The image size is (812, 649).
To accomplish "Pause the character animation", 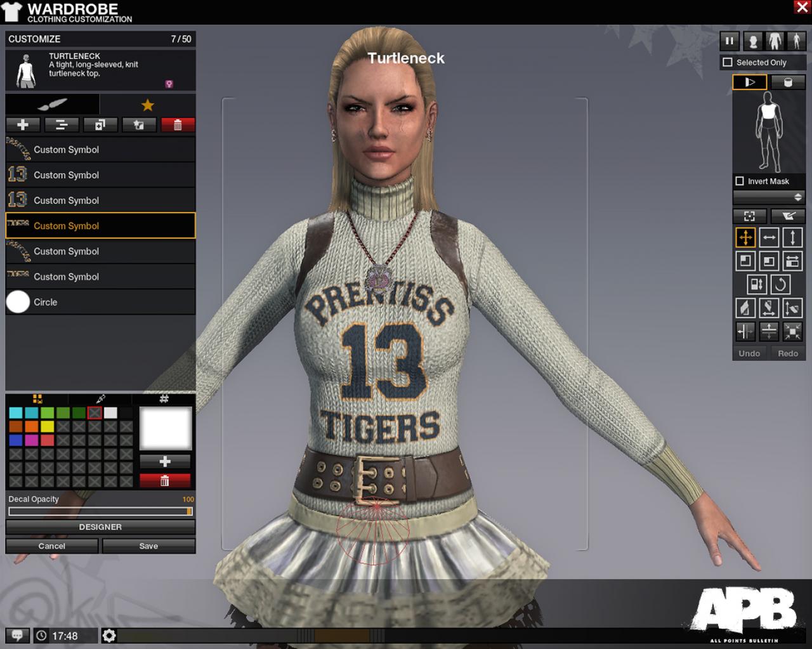I will (730, 41).
